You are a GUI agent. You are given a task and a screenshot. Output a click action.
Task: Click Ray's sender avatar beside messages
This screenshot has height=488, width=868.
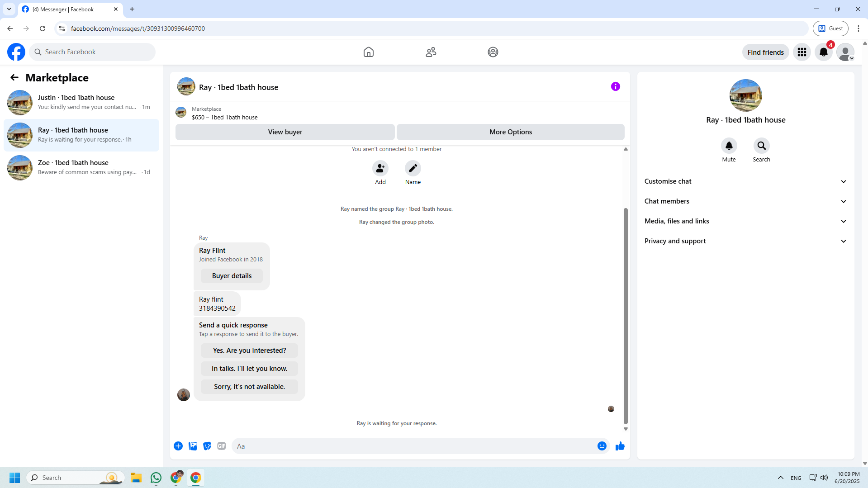point(184,395)
